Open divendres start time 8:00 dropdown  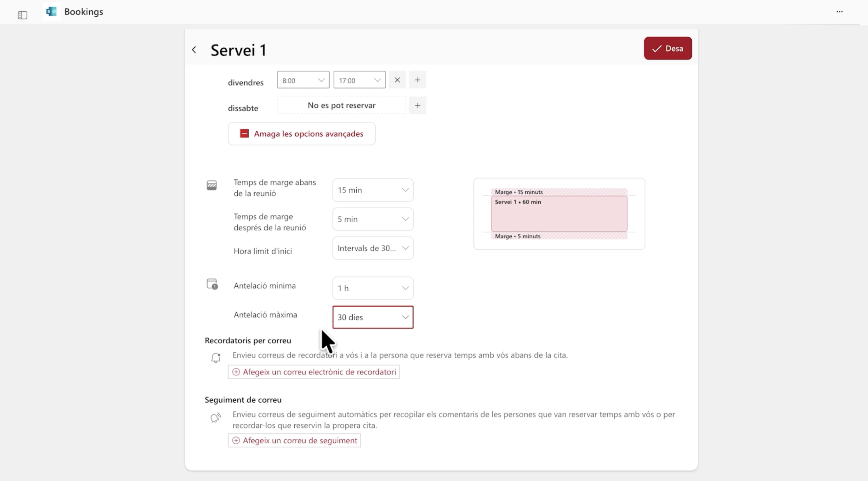[303, 80]
